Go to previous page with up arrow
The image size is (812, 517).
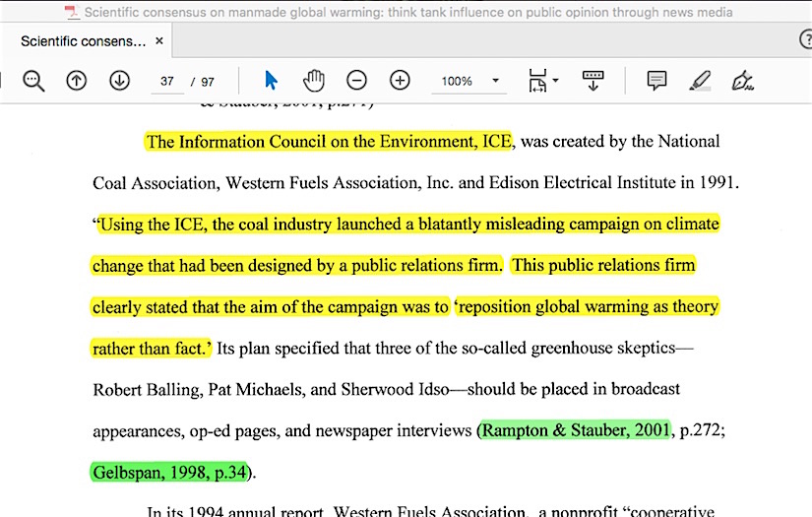pyautogui.click(x=76, y=81)
